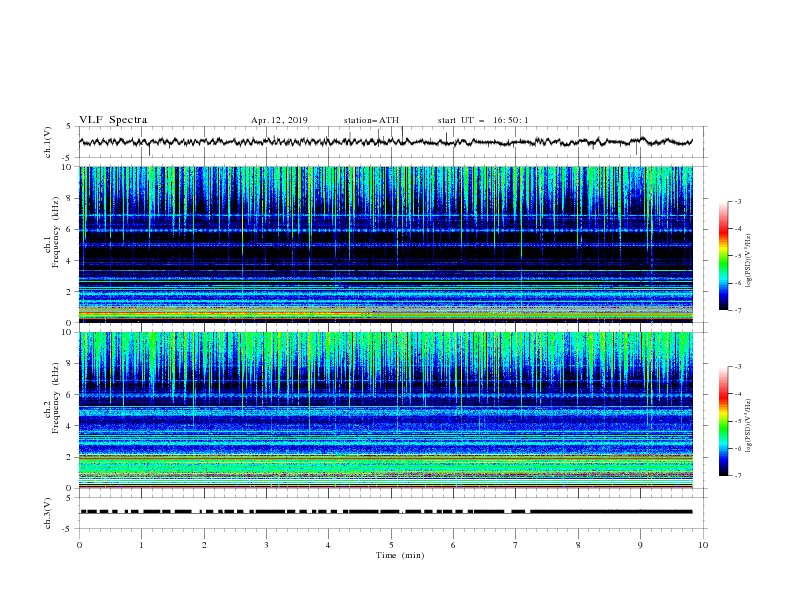Click the '3' tick on the time axis
Viewport: 792px width, 612px height.
click(266, 545)
